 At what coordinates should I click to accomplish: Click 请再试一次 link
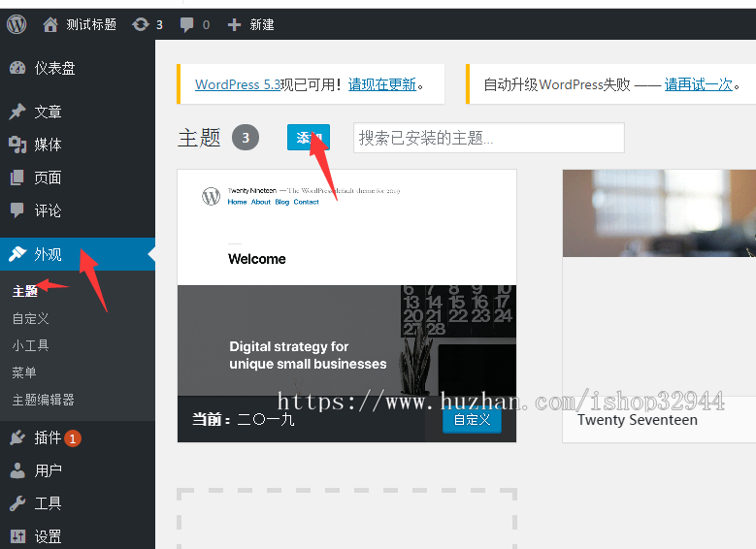coord(698,84)
